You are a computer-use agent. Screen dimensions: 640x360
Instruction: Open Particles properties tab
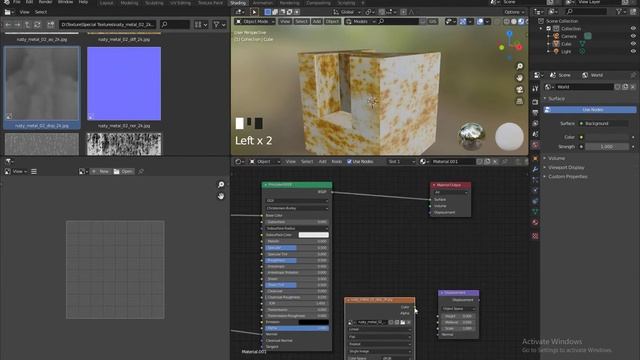click(x=535, y=180)
